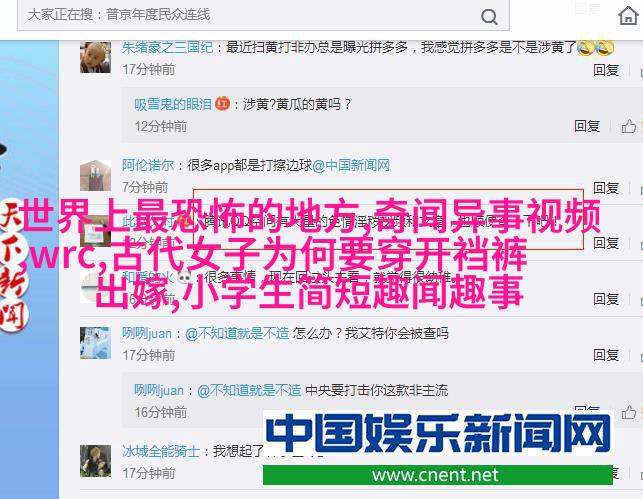Open 朱绪豪之三国纪 username link
The image size is (643, 499).
[x=167, y=48]
